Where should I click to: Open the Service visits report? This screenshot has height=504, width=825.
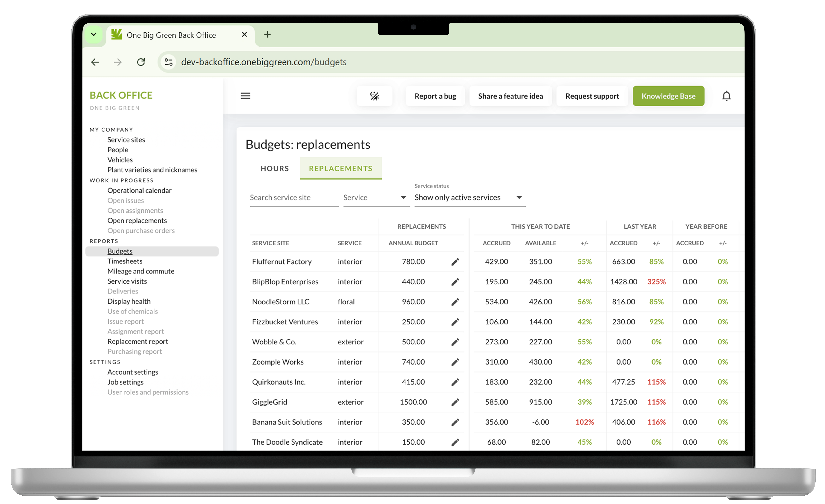[127, 281]
